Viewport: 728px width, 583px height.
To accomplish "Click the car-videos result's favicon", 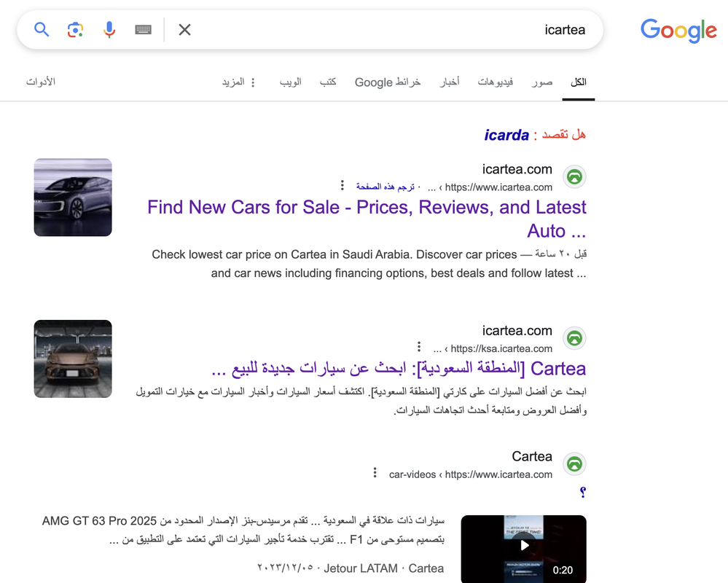I will tap(575, 463).
